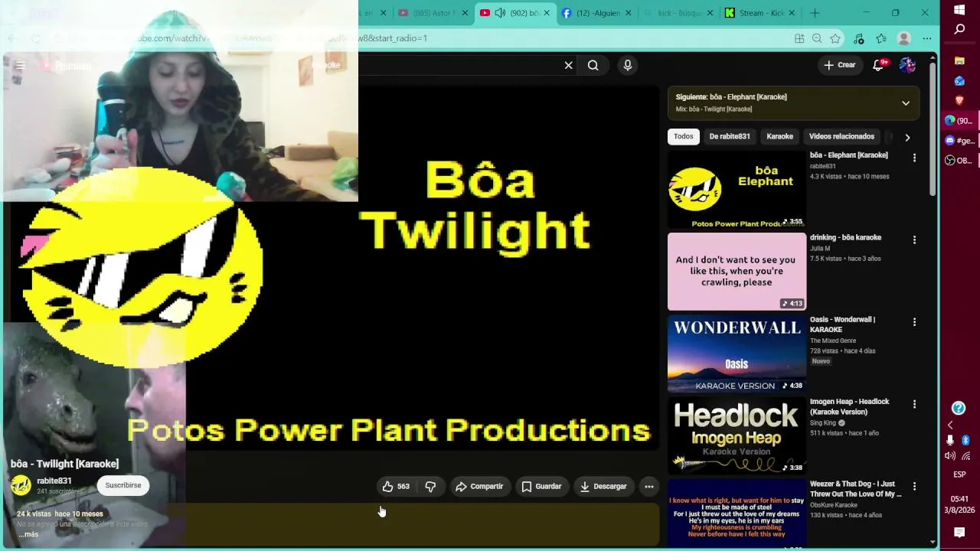Open options for drinking - bôa karaoke
Image resolution: width=980 pixels, height=551 pixels.
pyautogui.click(x=914, y=240)
